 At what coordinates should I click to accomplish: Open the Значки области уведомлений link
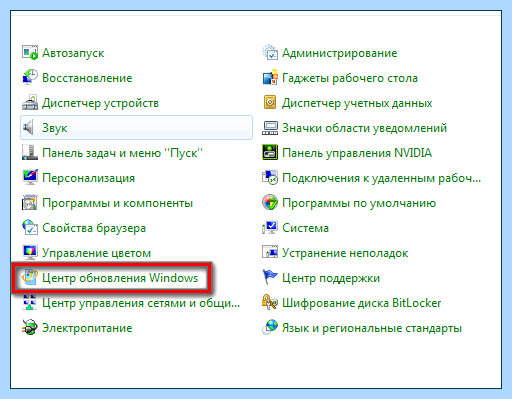pos(364,128)
